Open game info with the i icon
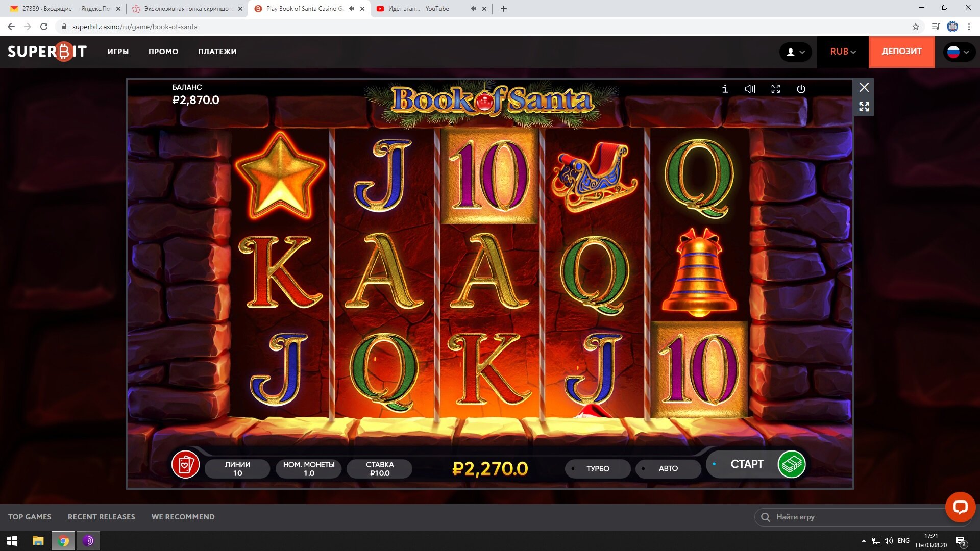980x551 pixels. tap(725, 89)
